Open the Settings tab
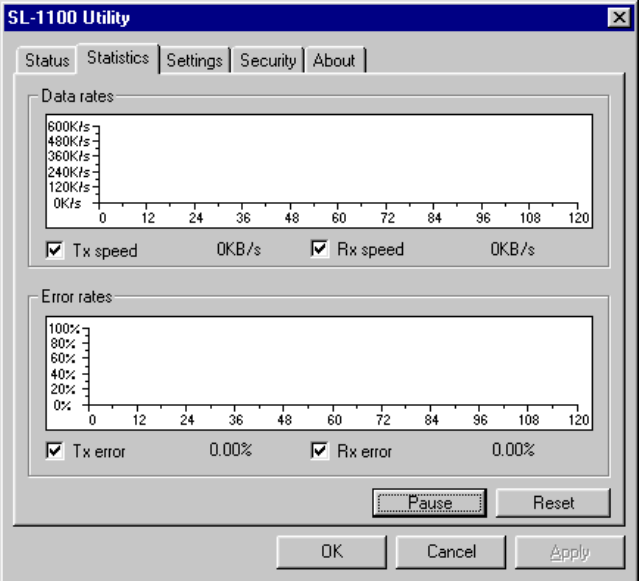Screen dimensions: 639x581 [x=194, y=60]
